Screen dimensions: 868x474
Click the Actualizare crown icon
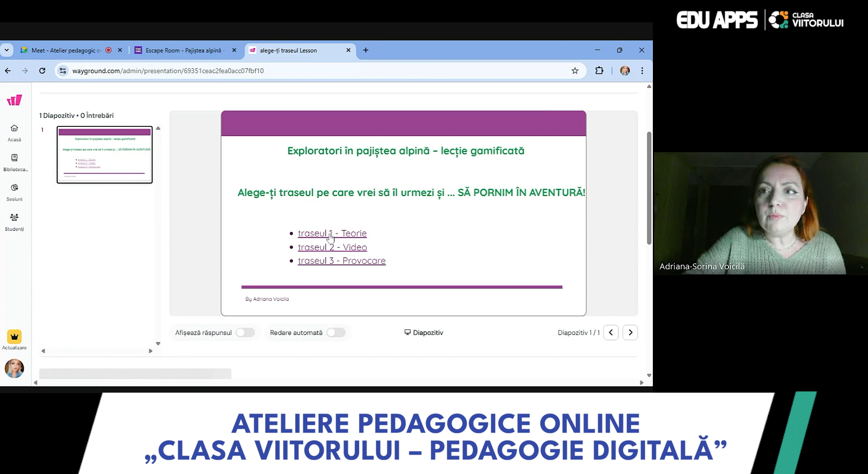[x=15, y=336]
